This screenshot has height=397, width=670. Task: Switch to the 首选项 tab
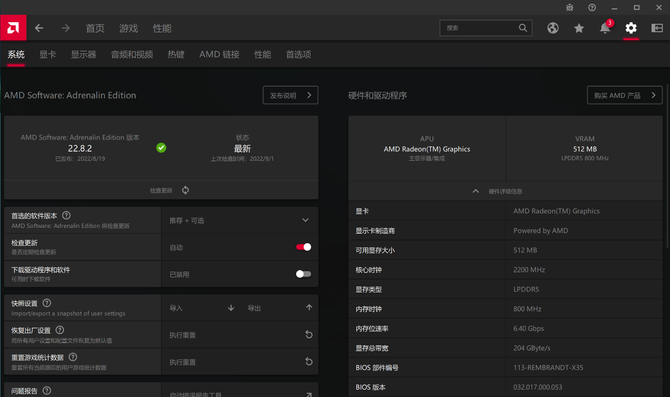click(298, 54)
